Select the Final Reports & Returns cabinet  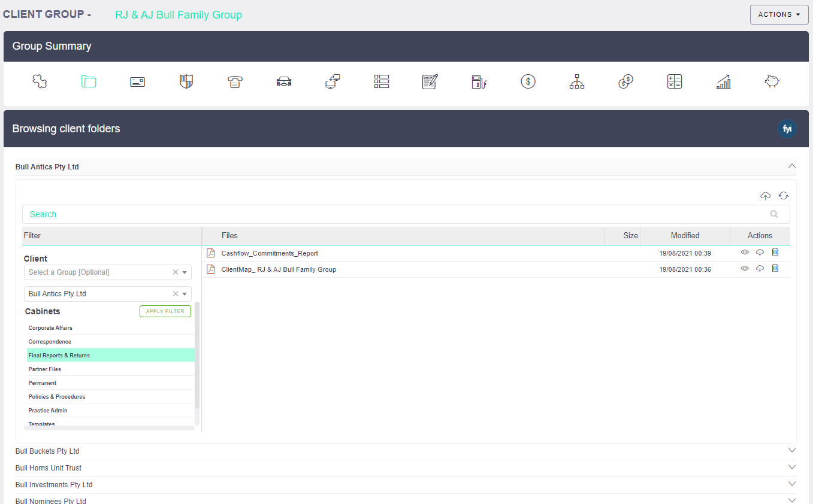[x=111, y=356]
